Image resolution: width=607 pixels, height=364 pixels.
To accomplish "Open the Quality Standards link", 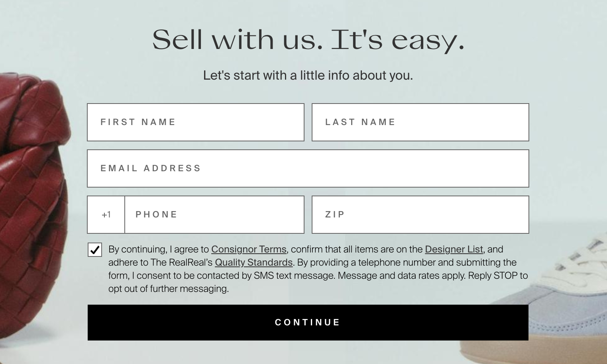I will [x=254, y=262].
